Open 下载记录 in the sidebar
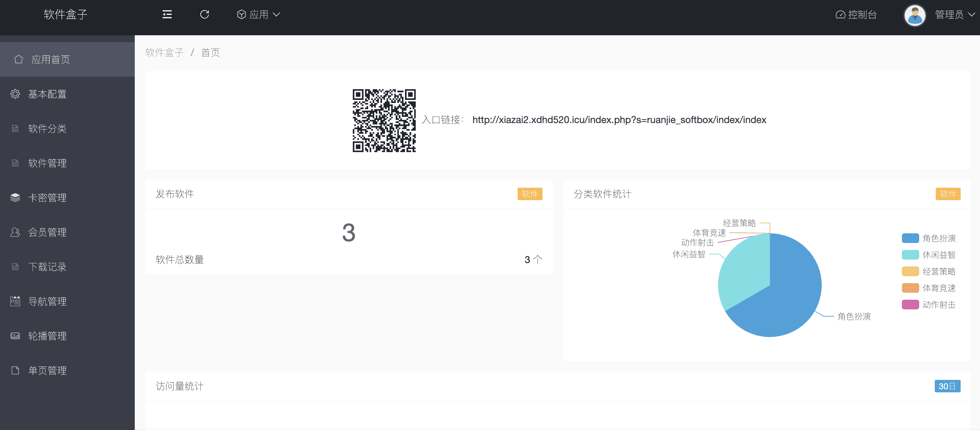Viewport: 980px width, 430px height. click(67, 267)
